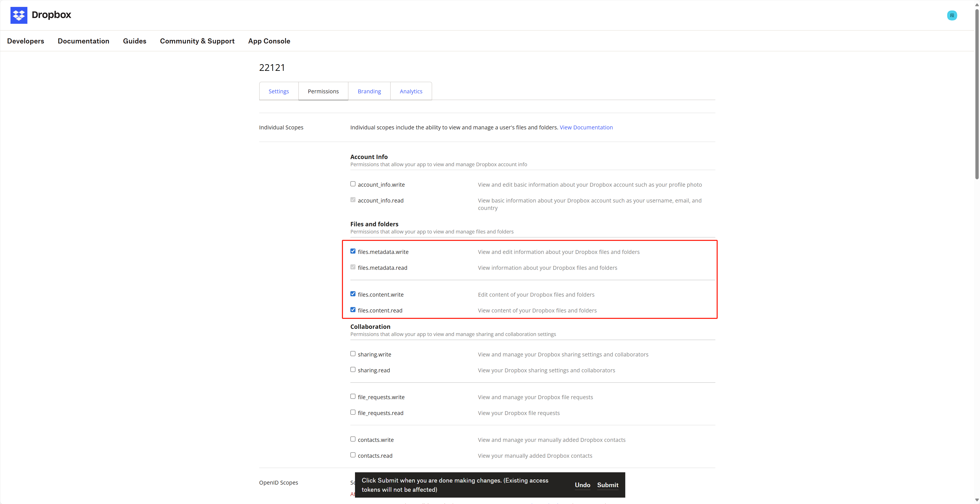Check the contacts.read checkbox

tap(353, 455)
